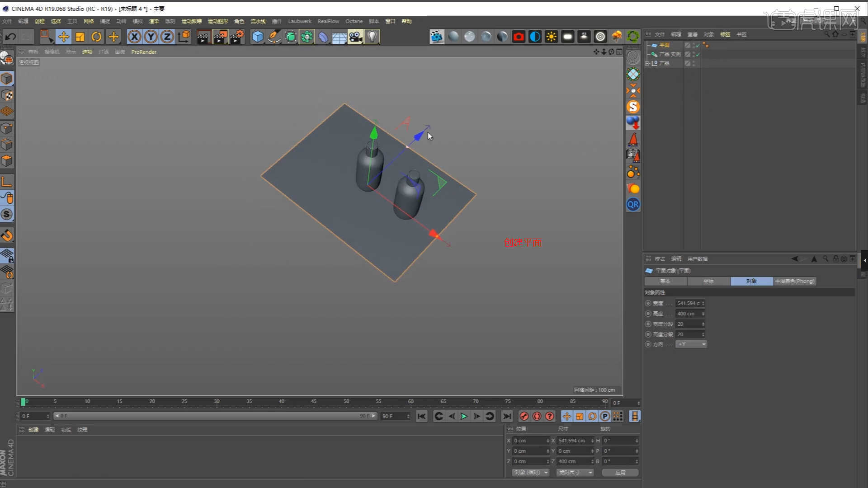Click the blue QR plugin icon
868x488 pixels.
tap(633, 205)
